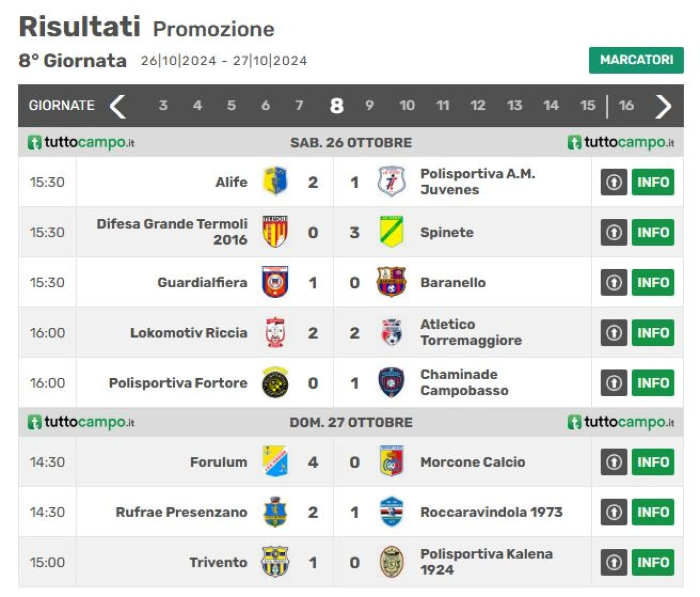This screenshot has width=700, height=597.
Task: Click the Spinete team crest
Action: pos(392,231)
